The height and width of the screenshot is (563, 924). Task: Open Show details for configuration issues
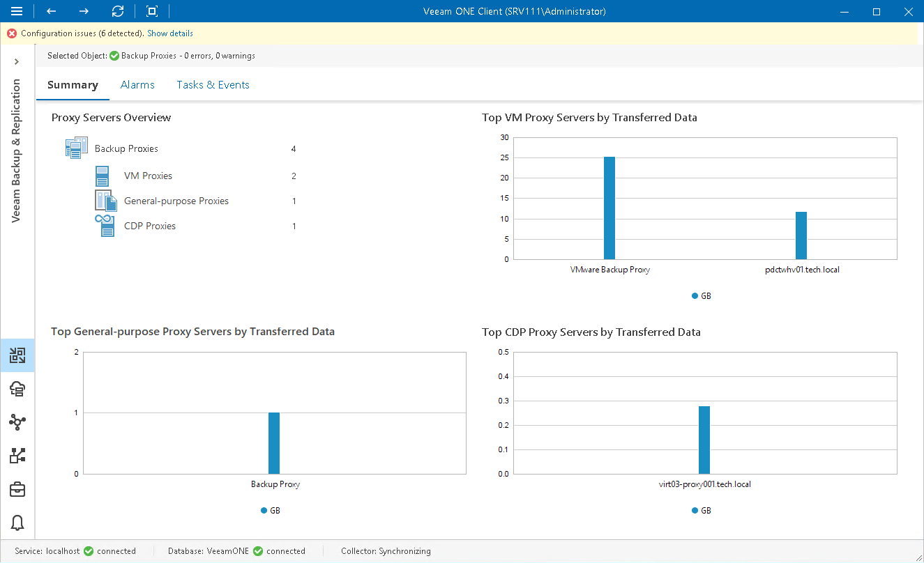coord(169,33)
